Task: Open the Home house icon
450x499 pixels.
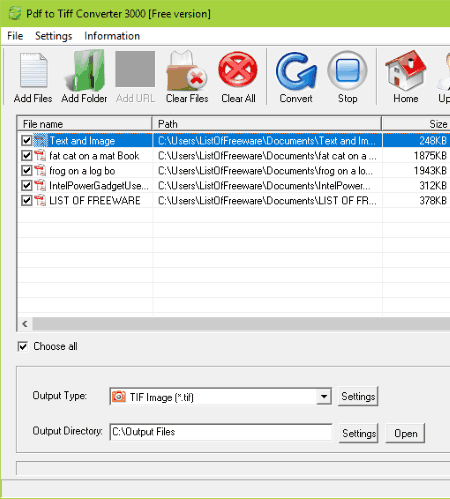Action: coord(405,70)
